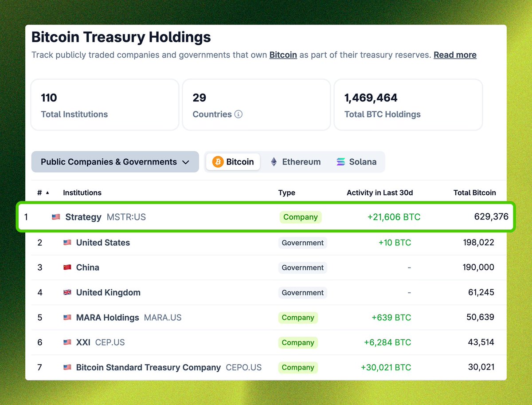Click the Institutions column header
532x405 pixels.
(82, 193)
